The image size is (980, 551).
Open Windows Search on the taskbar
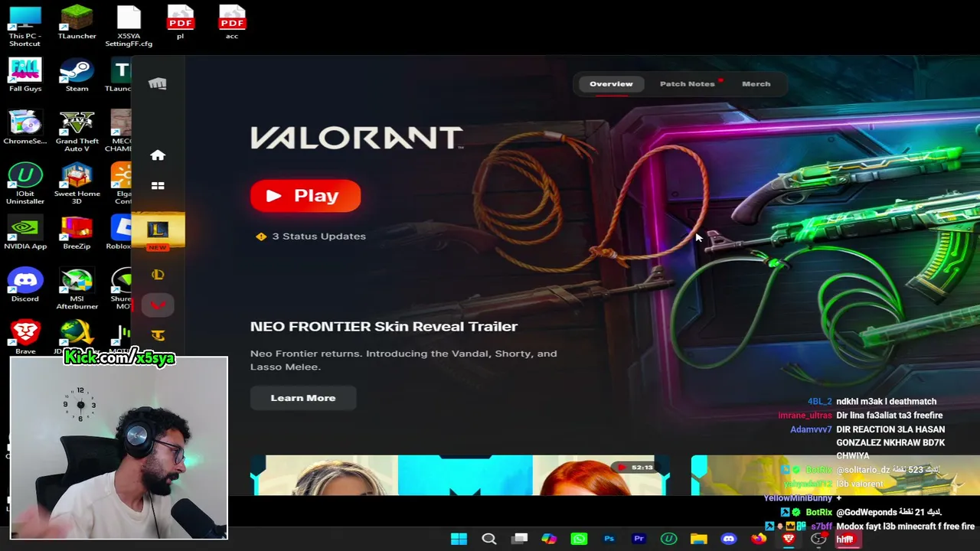coord(488,539)
